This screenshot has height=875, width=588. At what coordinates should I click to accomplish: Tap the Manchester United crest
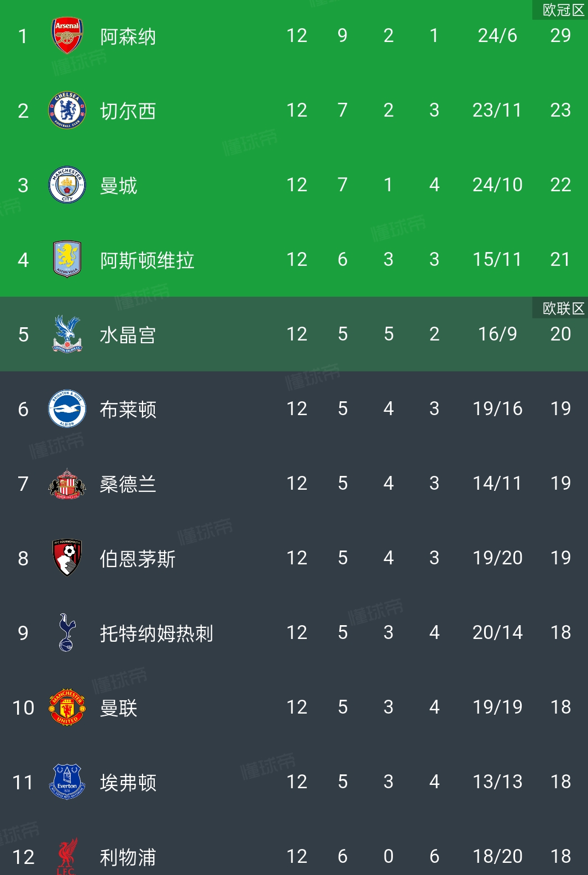67,707
